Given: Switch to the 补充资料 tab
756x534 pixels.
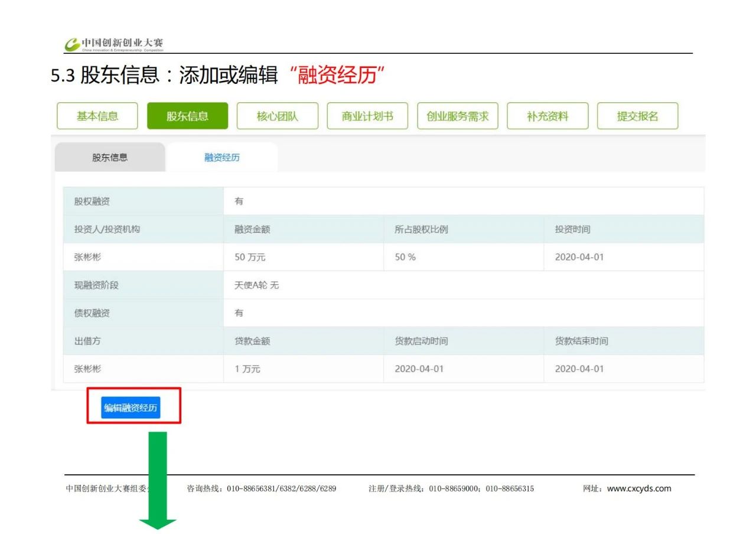Looking at the screenshot, I should pyautogui.click(x=548, y=116).
